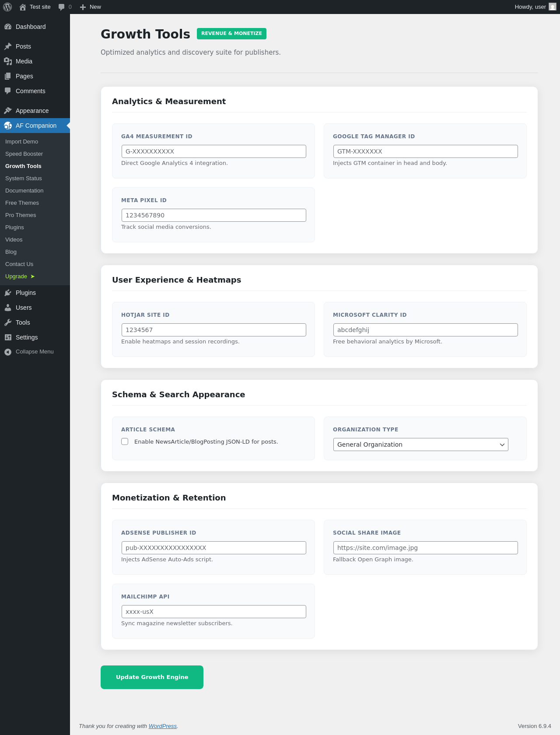
Task: Click the User Experience & Heatmaps heading
Action: point(176,280)
